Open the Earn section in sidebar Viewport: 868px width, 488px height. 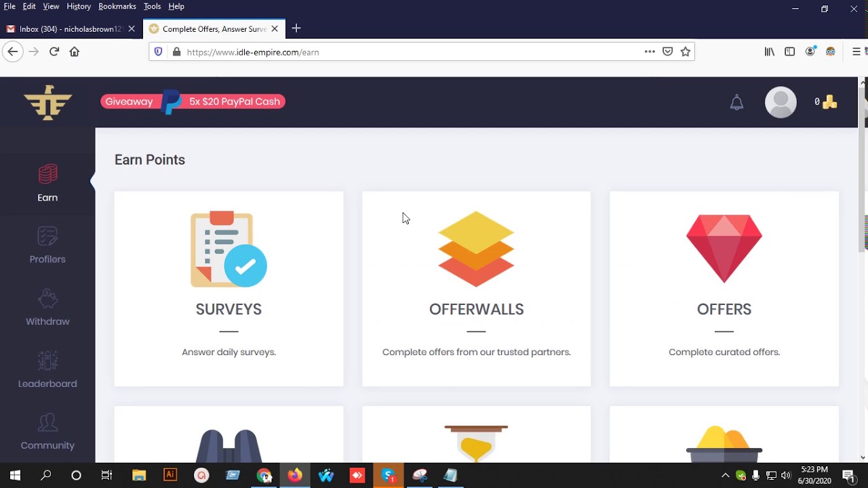click(x=47, y=184)
